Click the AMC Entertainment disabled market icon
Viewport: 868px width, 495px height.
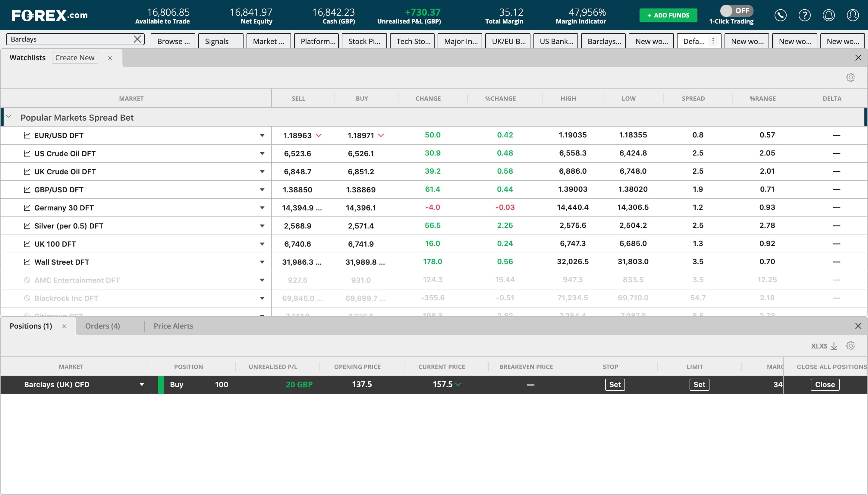(x=27, y=280)
